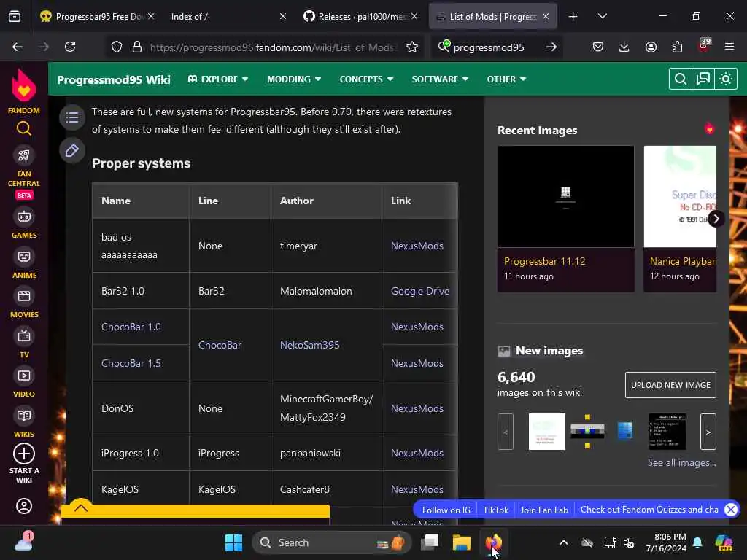This screenshot has height=560, width=747.
Task: Open table of contents list icon
Action: tap(72, 117)
